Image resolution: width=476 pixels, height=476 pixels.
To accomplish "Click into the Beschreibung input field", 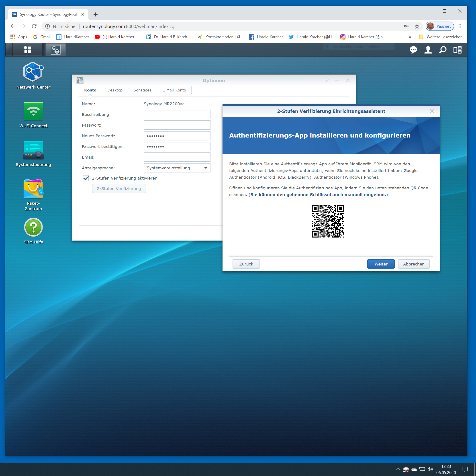I will point(177,115).
